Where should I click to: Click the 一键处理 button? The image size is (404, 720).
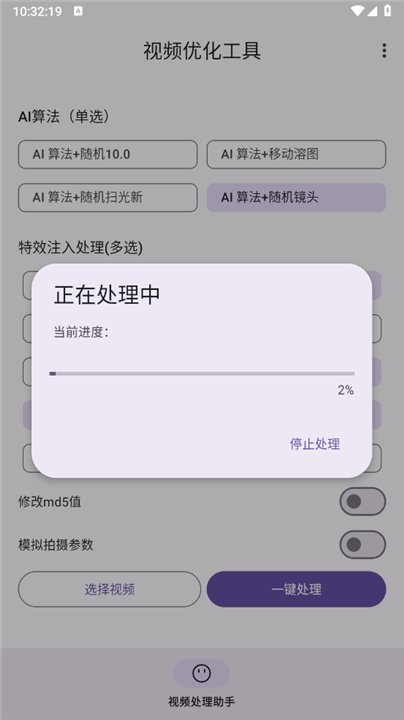tap(296, 589)
